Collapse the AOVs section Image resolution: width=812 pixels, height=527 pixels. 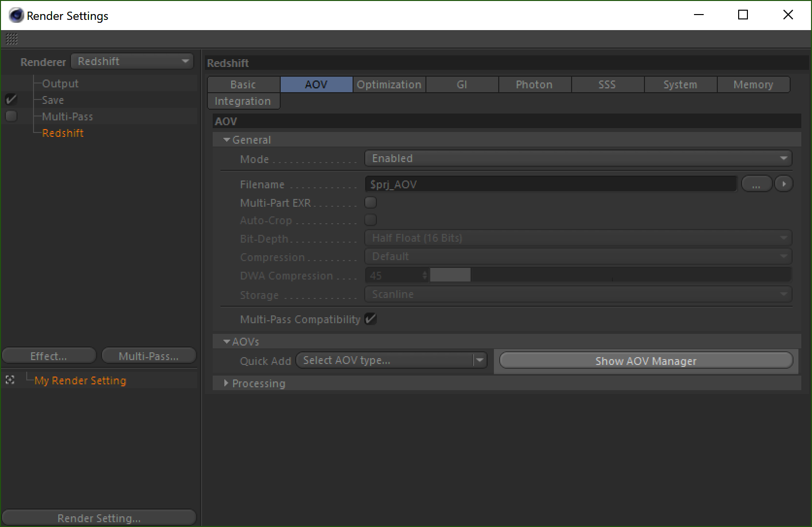point(226,342)
